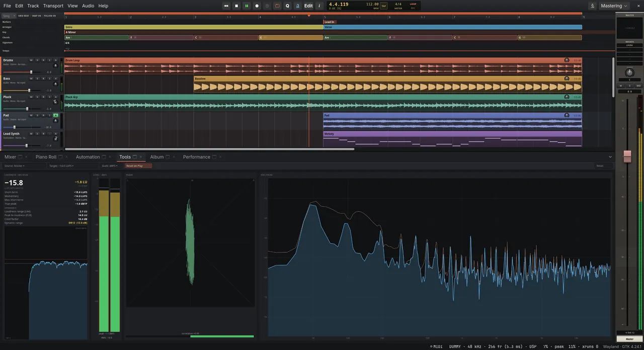Click the Lead In marker on timeline
This screenshot has width=644, height=350.
click(x=330, y=22)
